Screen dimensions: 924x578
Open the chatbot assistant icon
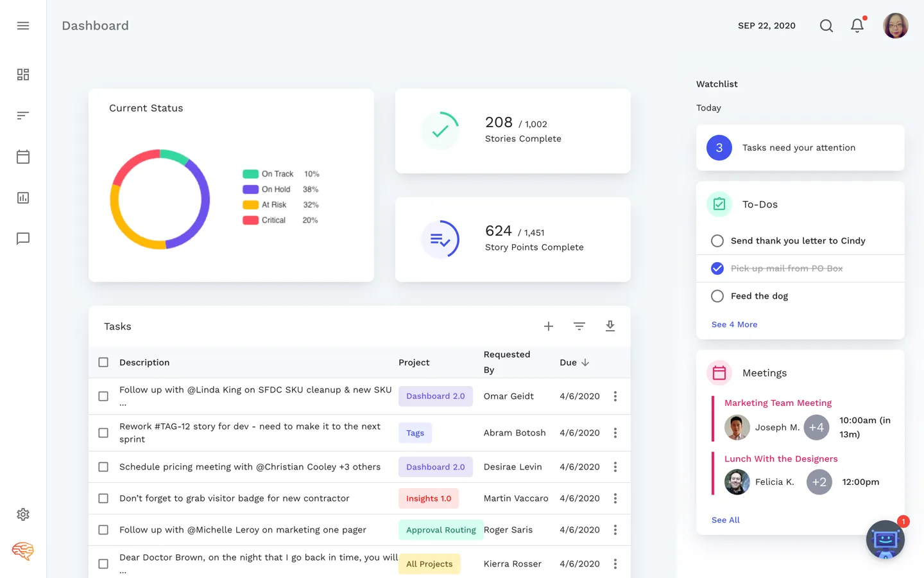click(x=886, y=539)
